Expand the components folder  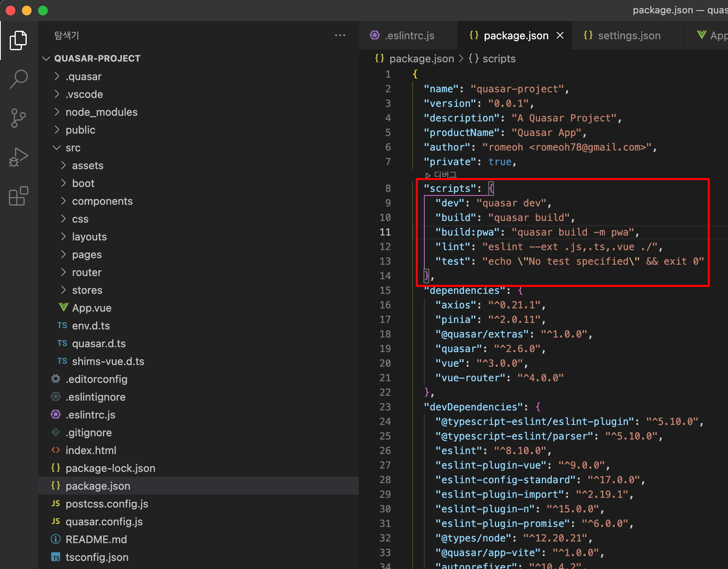click(64, 201)
